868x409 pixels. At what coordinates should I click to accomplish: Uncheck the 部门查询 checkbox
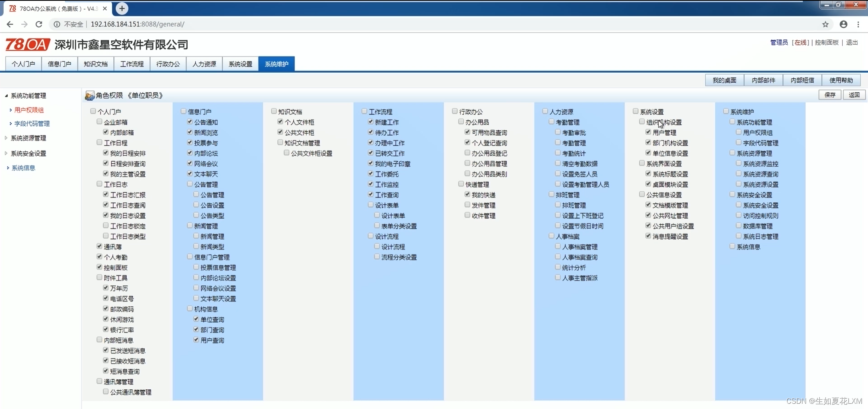pyautogui.click(x=196, y=330)
